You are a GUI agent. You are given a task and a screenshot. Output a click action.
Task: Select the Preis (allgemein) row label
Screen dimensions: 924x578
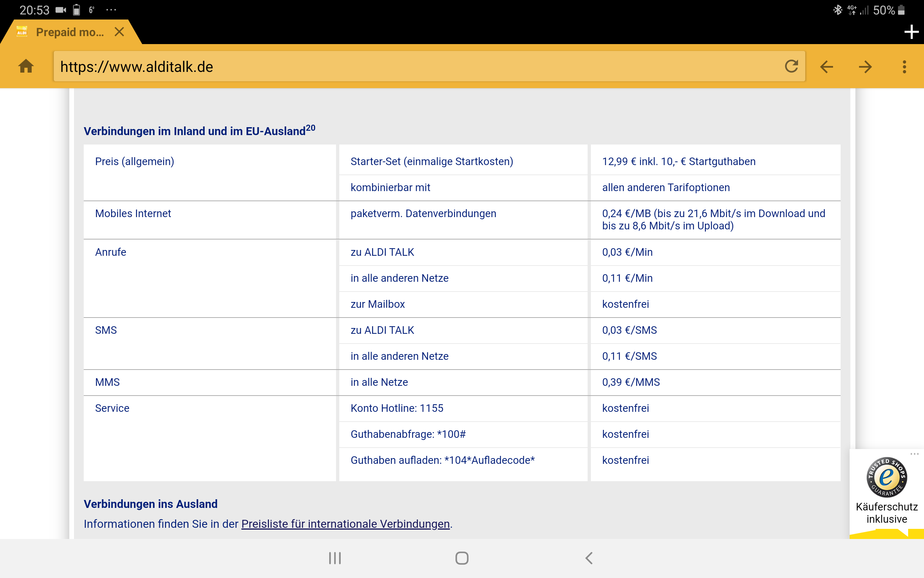click(x=134, y=161)
